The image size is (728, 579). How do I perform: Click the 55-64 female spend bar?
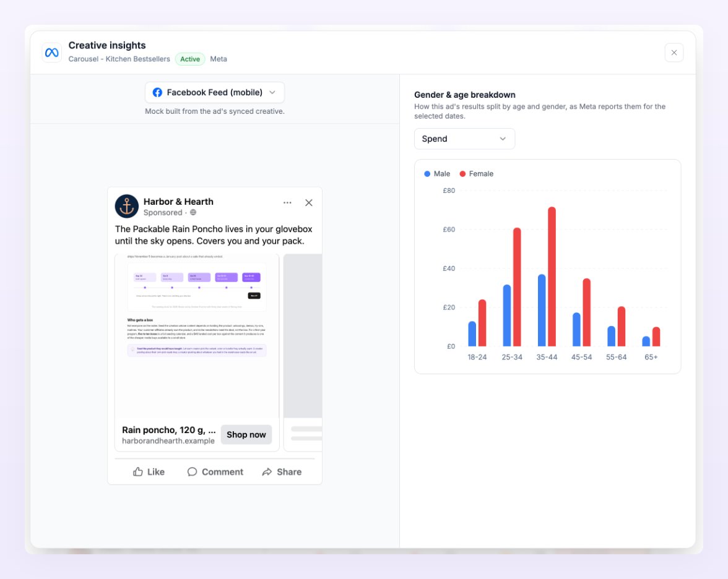[x=622, y=326]
